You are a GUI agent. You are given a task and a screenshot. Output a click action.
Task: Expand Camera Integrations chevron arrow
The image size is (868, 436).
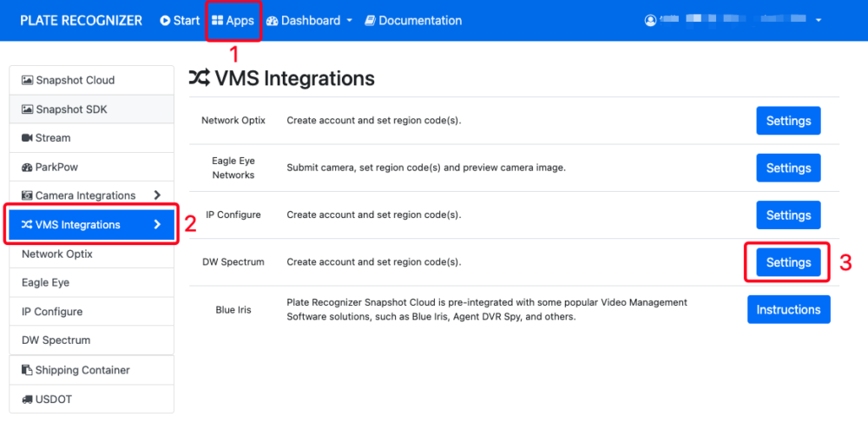158,195
